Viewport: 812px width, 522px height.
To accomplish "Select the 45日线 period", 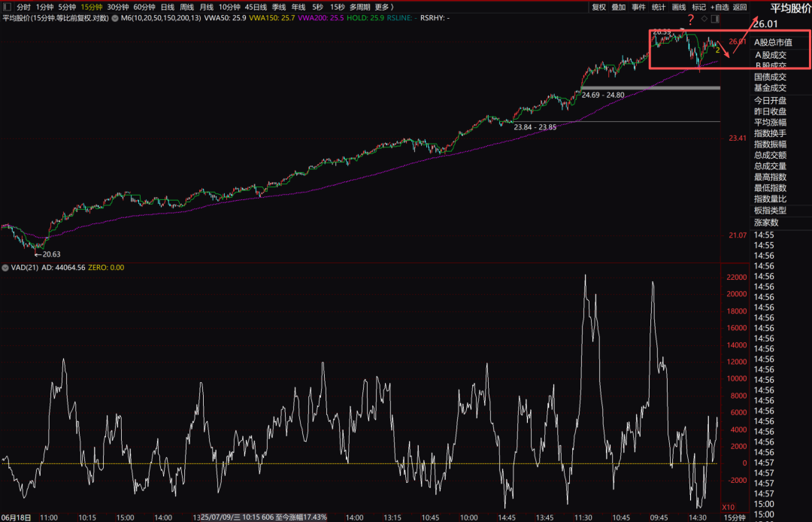I will [x=256, y=7].
